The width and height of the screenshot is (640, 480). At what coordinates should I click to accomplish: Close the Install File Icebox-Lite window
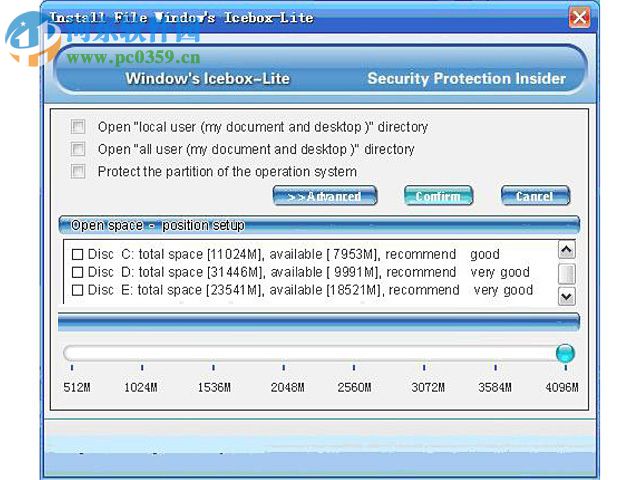click(x=580, y=18)
